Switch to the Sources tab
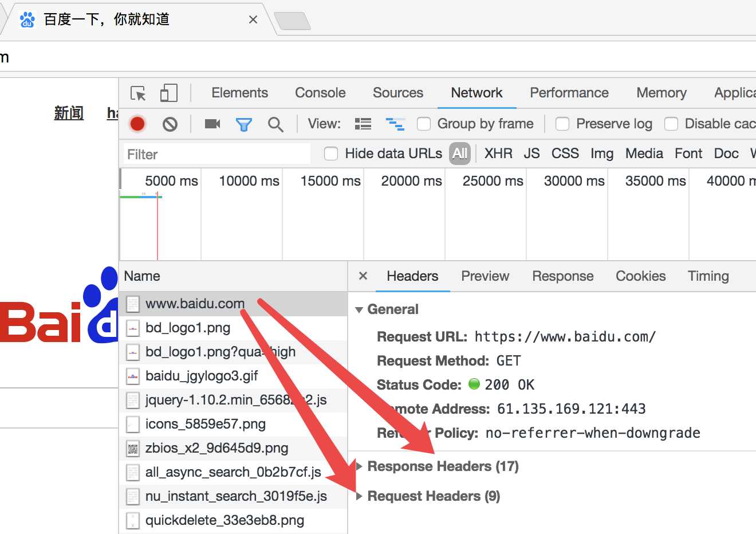756x534 pixels. [x=398, y=93]
